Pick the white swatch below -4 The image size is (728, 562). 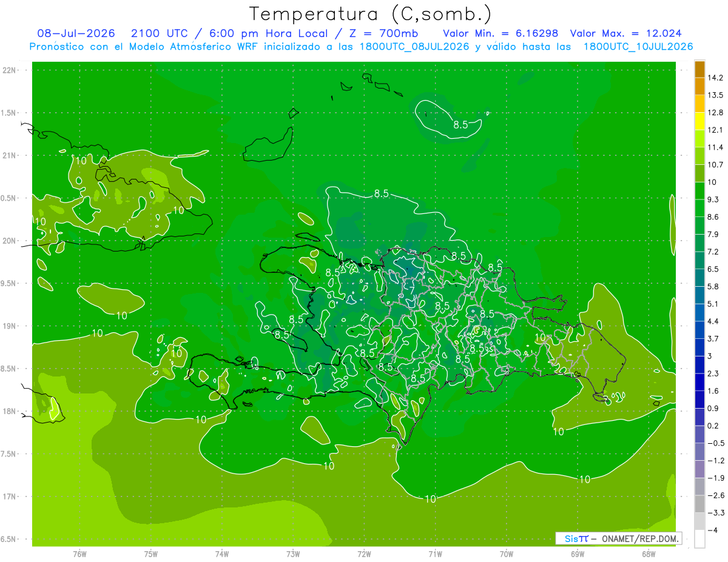(699, 539)
